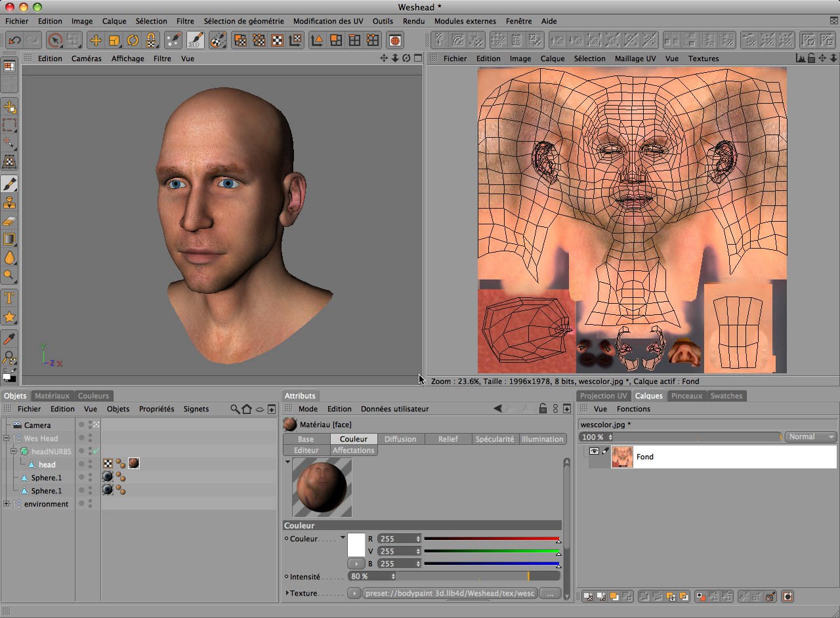This screenshot has width=840, height=618.
Task: Open the Maillage UV menu
Action: (635, 58)
